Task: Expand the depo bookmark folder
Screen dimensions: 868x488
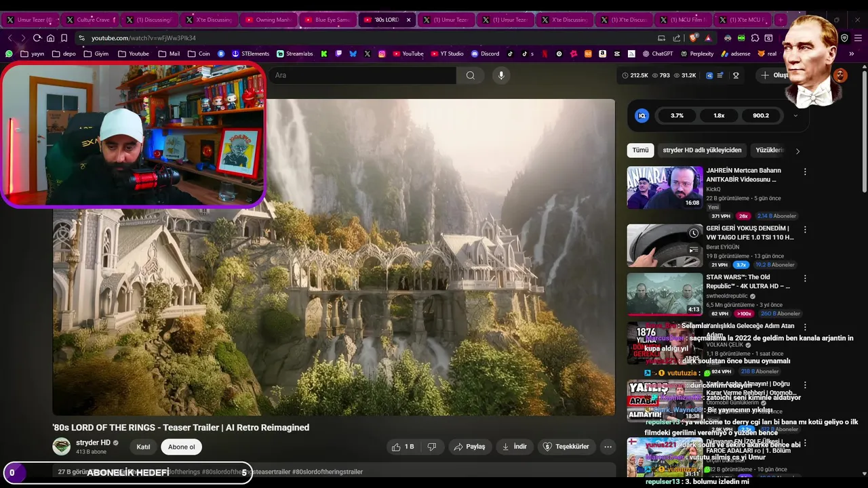Action: click(x=64, y=54)
